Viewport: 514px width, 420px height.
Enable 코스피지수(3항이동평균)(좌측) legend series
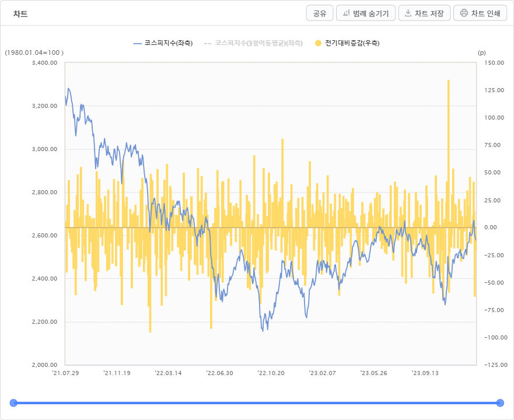coord(253,43)
